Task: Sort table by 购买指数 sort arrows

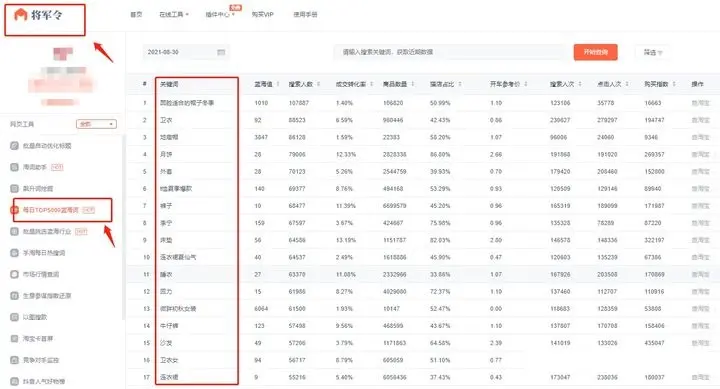Action: tap(674, 84)
